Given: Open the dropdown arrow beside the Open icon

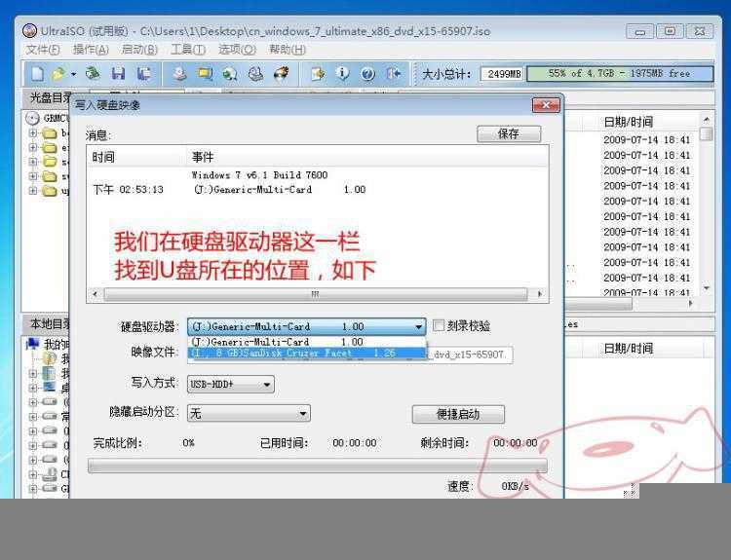Looking at the screenshot, I should tap(74, 74).
